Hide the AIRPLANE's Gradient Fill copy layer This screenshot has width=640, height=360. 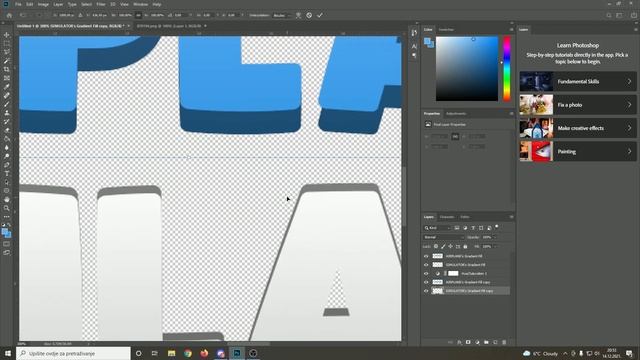click(x=426, y=282)
